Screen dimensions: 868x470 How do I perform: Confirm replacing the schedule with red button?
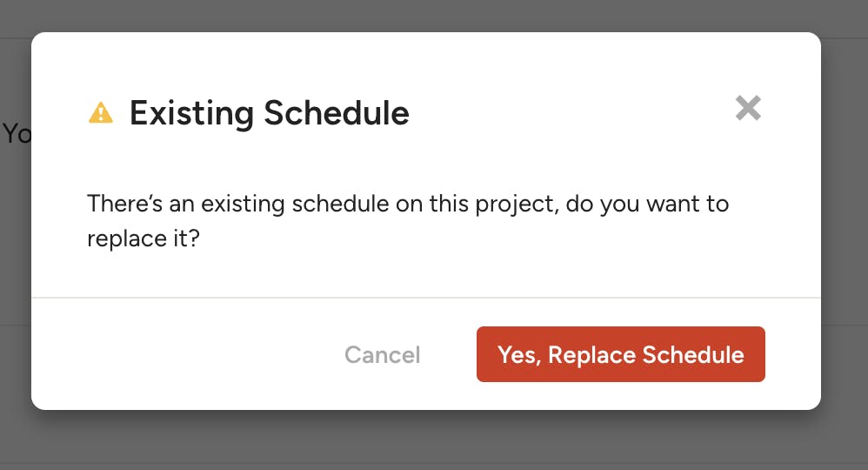coord(620,354)
